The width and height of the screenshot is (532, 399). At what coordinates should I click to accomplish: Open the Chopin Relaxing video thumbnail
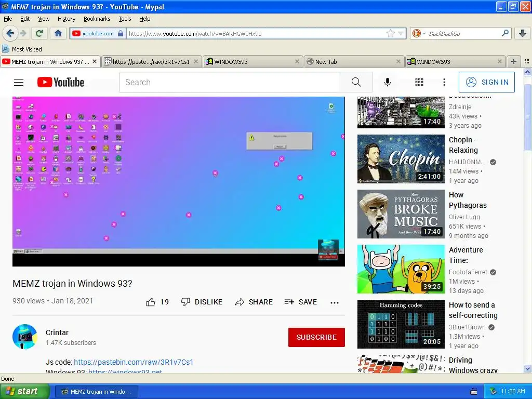pyautogui.click(x=401, y=159)
